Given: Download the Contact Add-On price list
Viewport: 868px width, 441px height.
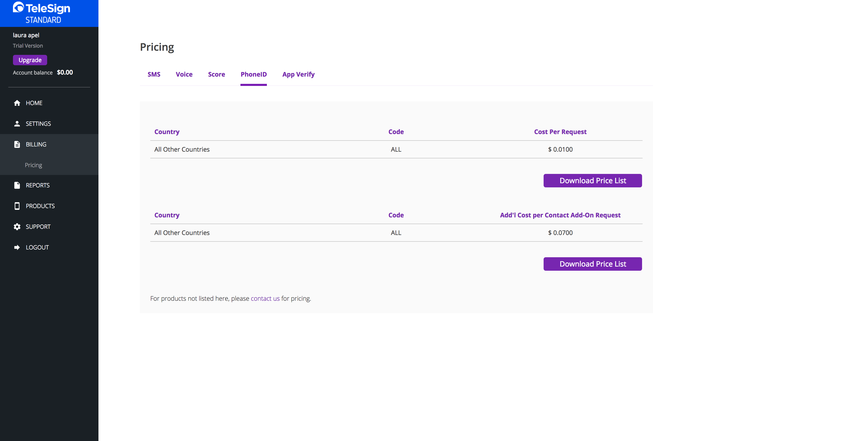Looking at the screenshot, I should pyautogui.click(x=592, y=264).
